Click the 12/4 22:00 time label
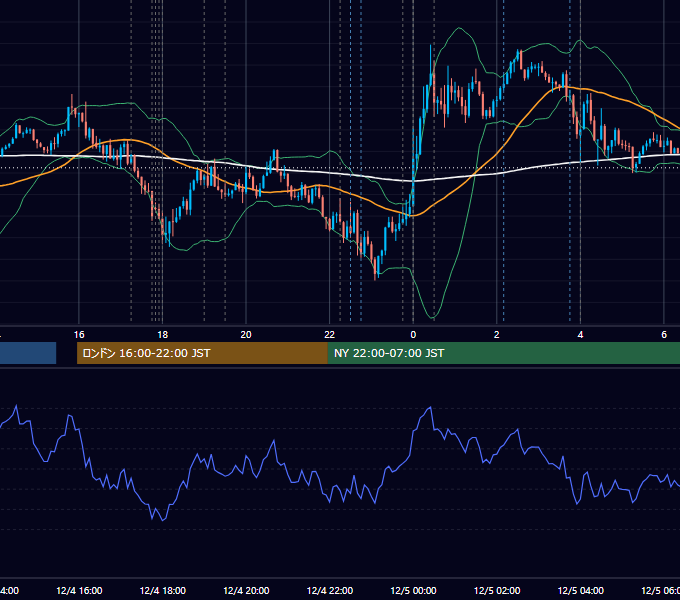 330,590
